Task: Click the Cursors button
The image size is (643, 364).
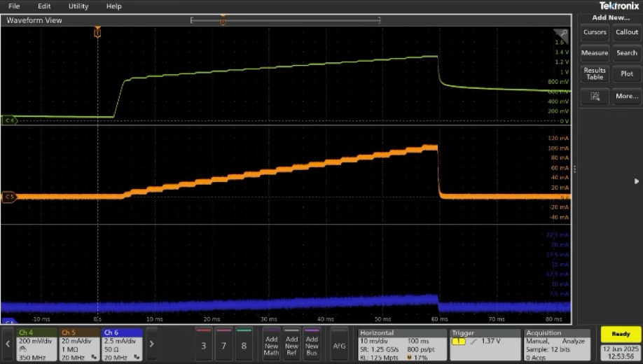Action: pos(595,32)
